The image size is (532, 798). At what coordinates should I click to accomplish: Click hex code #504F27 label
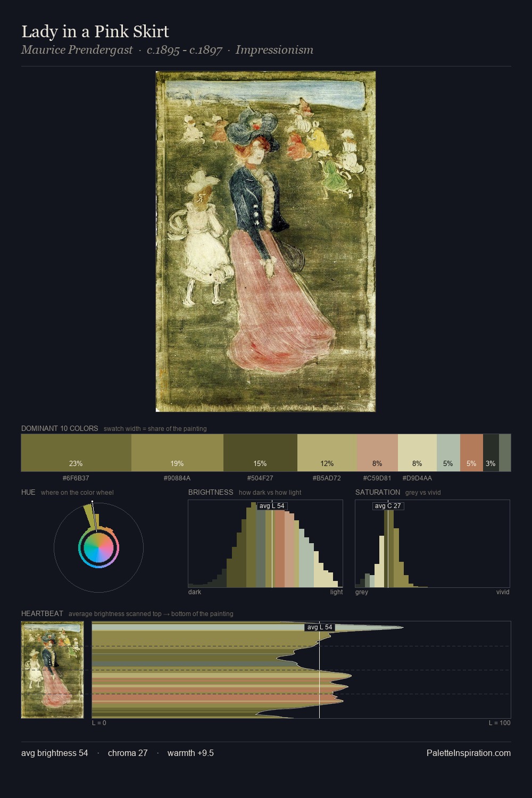click(x=260, y=478)
